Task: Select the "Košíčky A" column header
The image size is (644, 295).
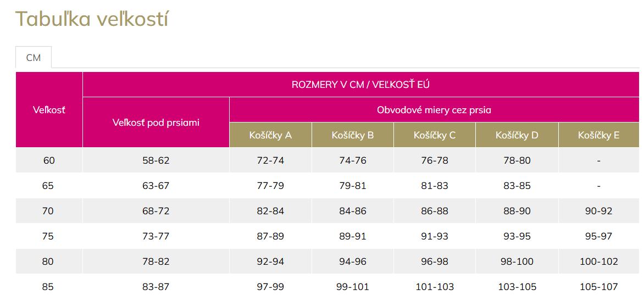Action: tap(270, 135)
